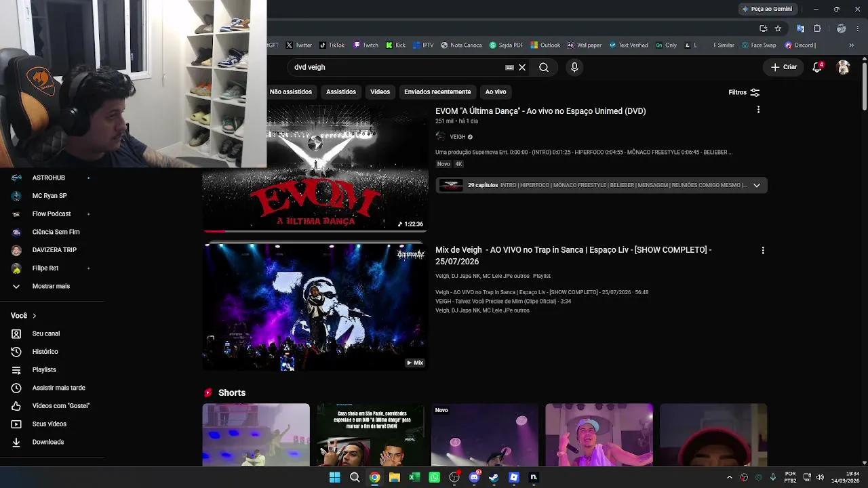868x488 pixels.
Task: Open the first Short with the stage lights
Action: (x=256, y=435)
